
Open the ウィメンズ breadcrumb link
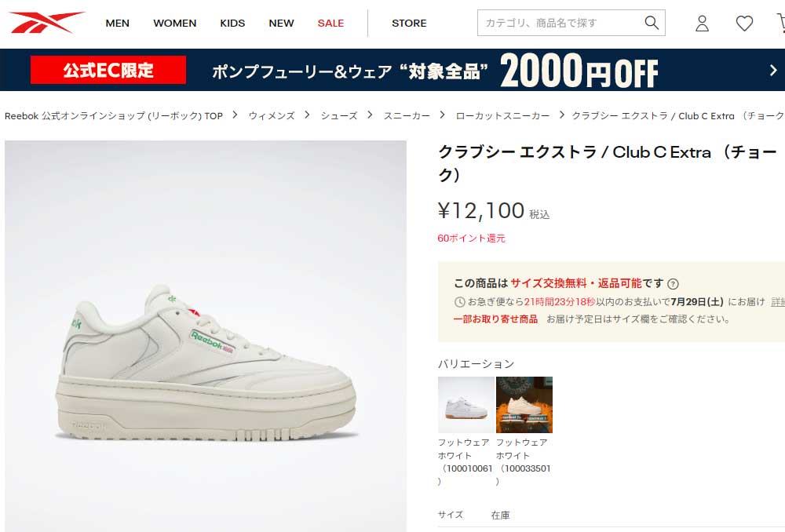[272, 115]
